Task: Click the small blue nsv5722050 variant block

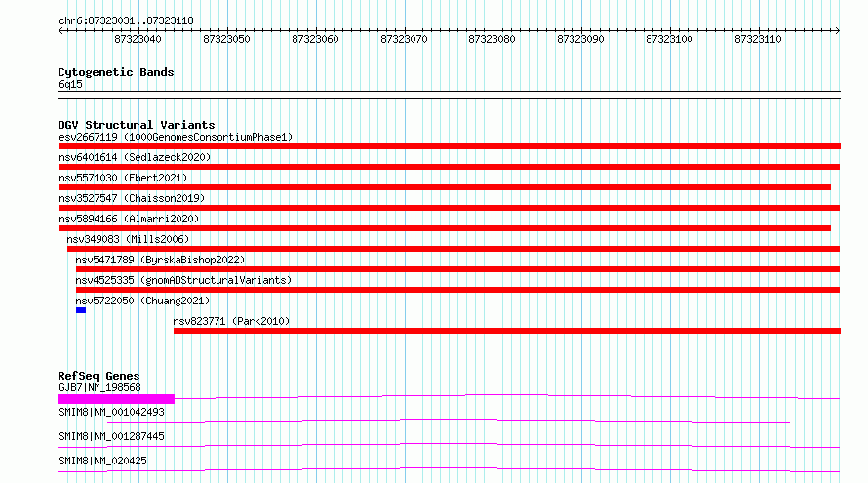Action: pos(81,310)
